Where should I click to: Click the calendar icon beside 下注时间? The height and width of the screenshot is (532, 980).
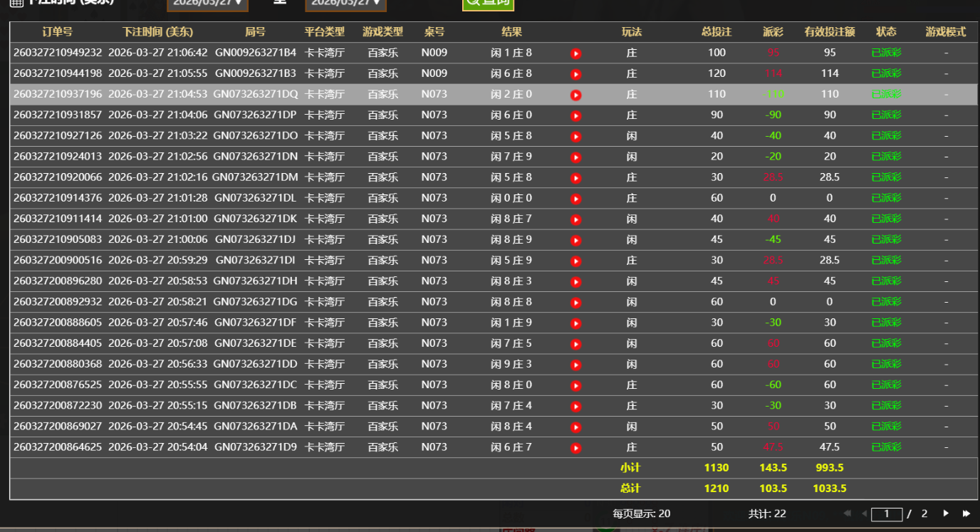16,3
